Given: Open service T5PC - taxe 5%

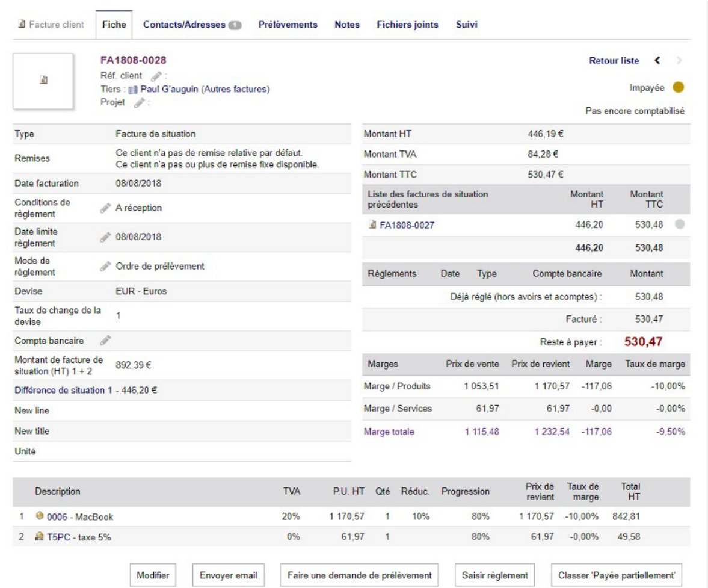Looking at the screenshot, I should click(79, 537).
